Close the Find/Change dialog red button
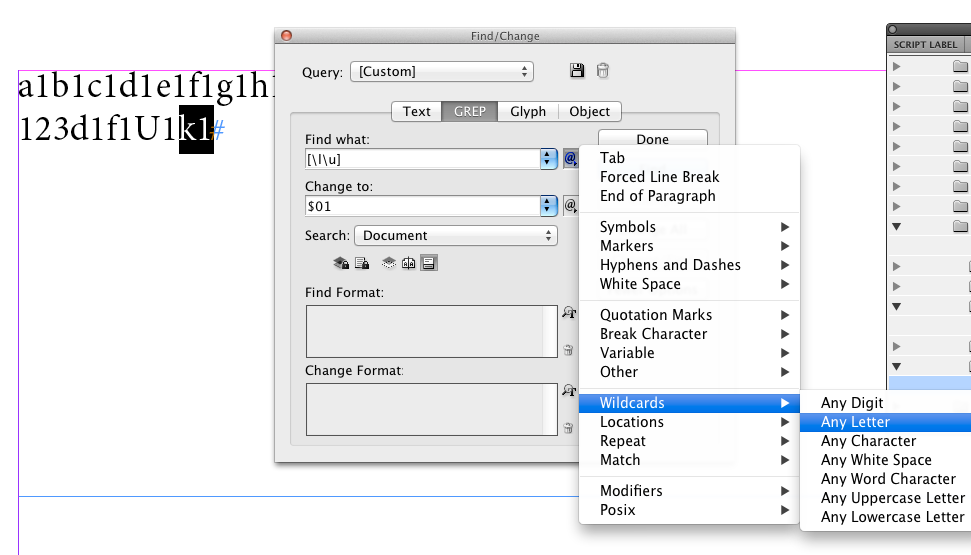Screen dimensions: 971x555 click(286, 35)
